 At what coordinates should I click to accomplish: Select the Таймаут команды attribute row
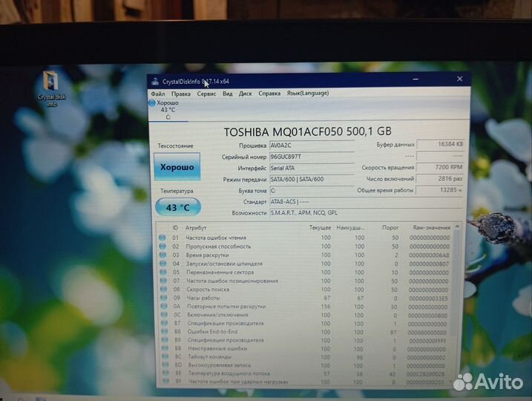tap(305, 357)
